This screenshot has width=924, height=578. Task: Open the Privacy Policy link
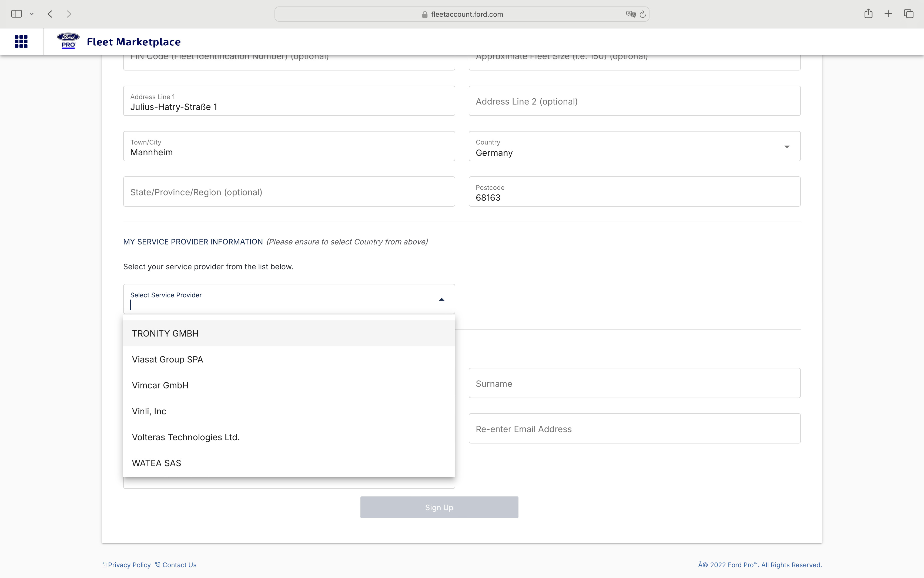pyautogui.click(x=129, y=565)
